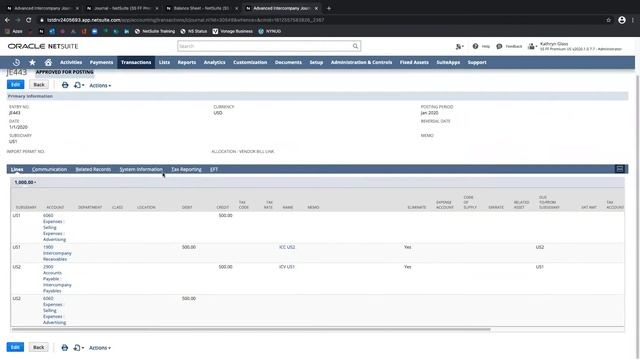Viewport: 640px width, 360px height.
Task: Open the Apps bookmarks shortcut
Action: (14, 31)
